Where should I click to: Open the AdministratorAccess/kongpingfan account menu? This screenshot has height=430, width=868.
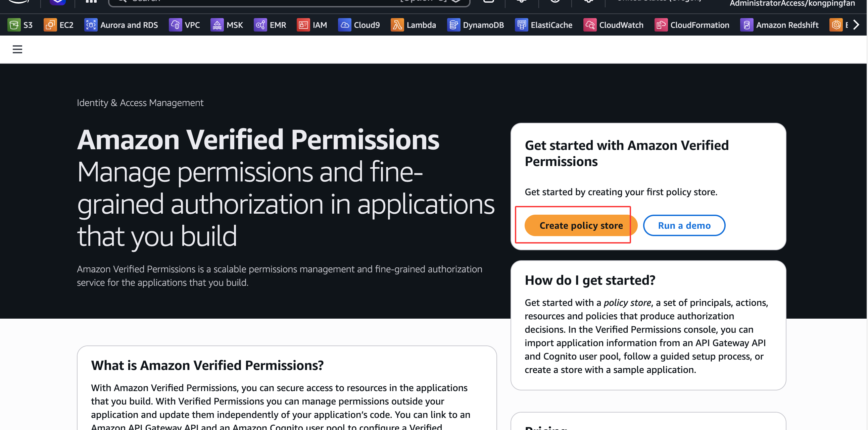[792, 3]
